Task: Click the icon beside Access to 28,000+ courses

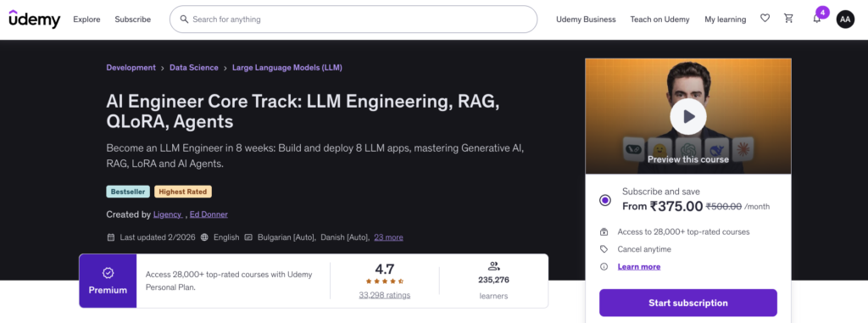Action: coord(604,231)
